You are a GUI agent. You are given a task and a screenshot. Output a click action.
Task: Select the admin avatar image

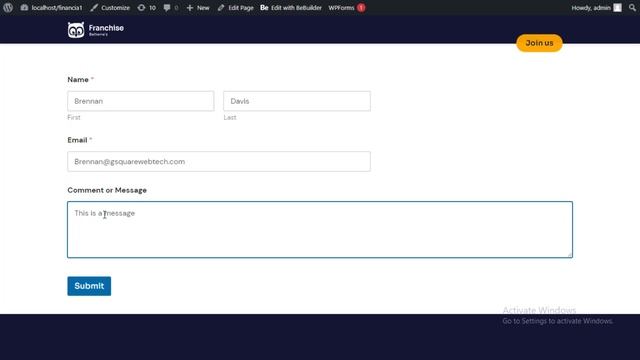point(618,8)
